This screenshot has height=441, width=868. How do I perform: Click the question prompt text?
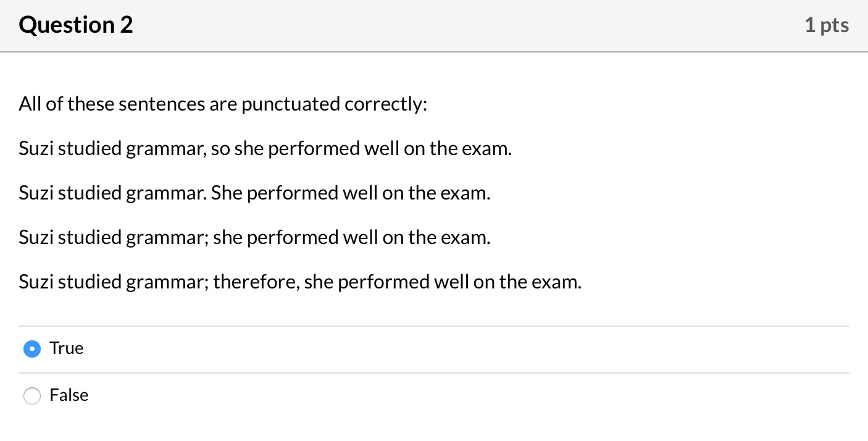click(223, 104)
